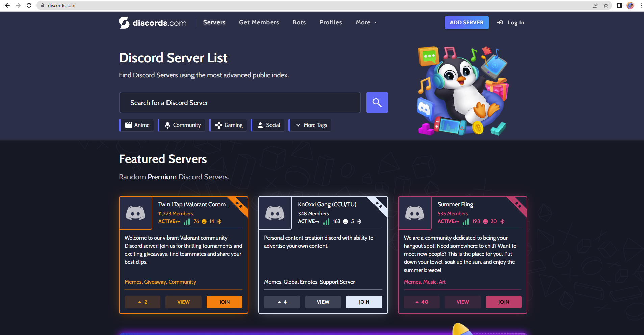644x335 pixels.
Task: Click the Discord Server search field
Action: pos(239,102)
